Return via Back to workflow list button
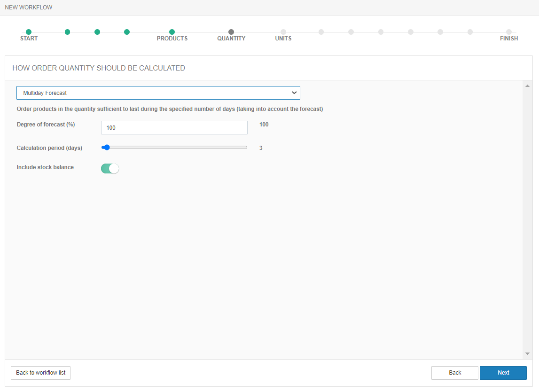539x392 pixels. coord(40,373)
